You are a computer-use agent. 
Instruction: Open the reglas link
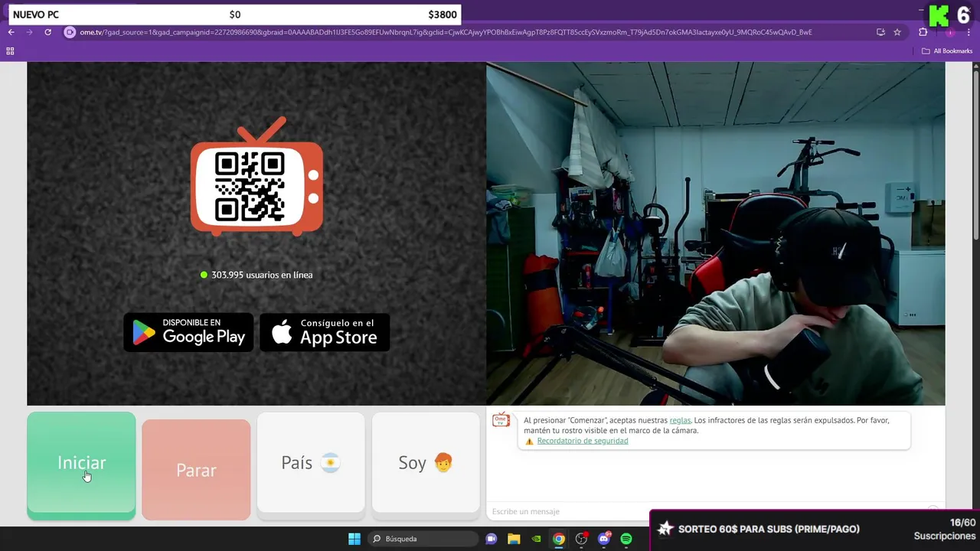pyautogui.click(x=680, y=420)
